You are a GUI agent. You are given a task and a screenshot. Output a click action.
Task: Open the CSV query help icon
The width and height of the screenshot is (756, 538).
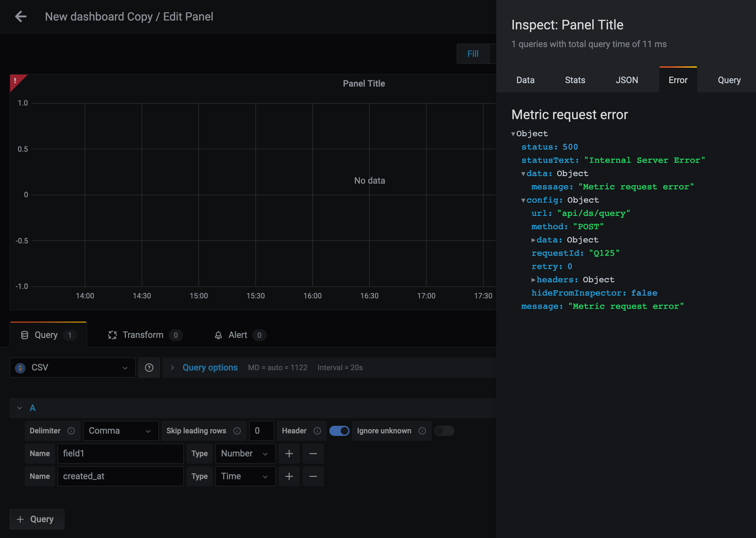pyautogui.click(x=149, y=367)
